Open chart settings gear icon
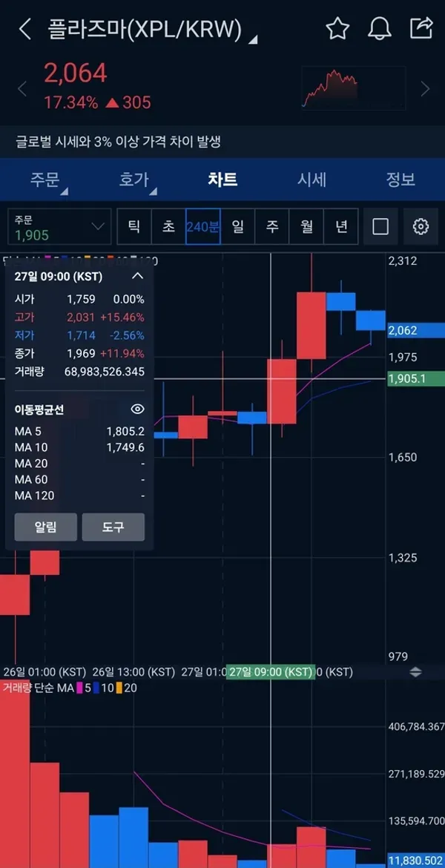This screenshot has height=868, width=445. pos(421,226)
